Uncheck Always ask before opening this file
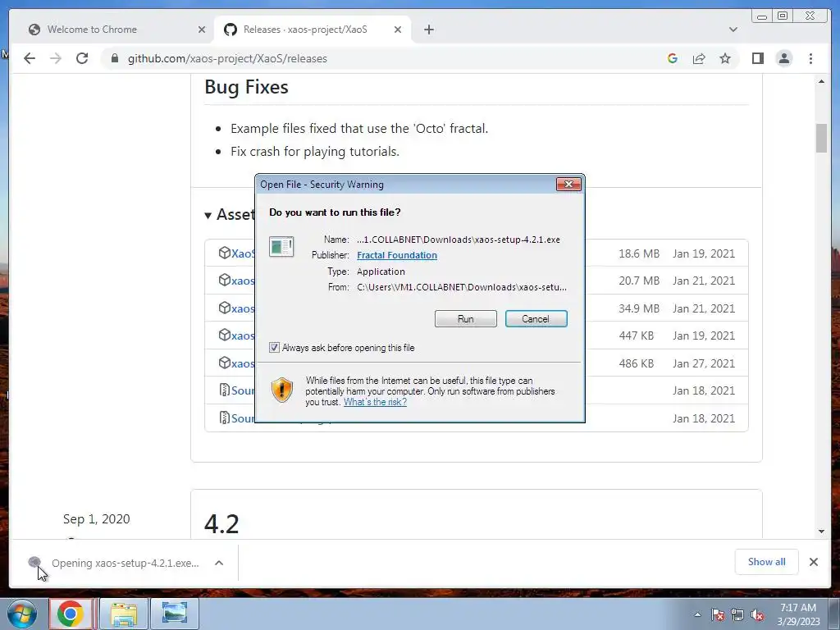This screenshot has height=630, width=840. (x=274, y=348)
